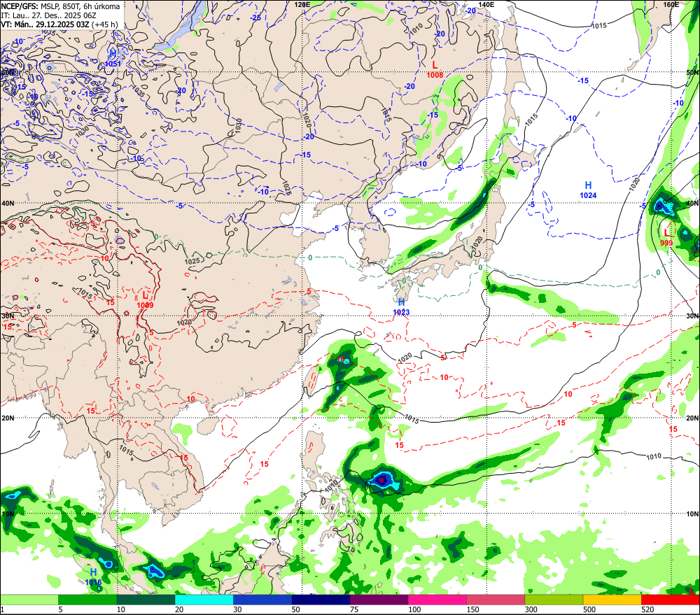Viewport: 700px width, 615px height.
Task: Click the 'VT: Mán.. 29.12.2025 03Z' valid time
Action: 45,24
